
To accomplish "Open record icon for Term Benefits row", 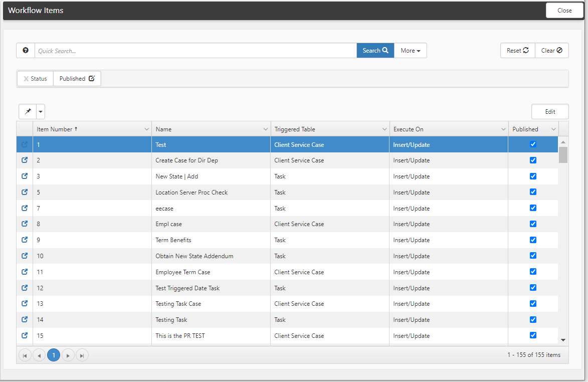I will click(25, 240).
